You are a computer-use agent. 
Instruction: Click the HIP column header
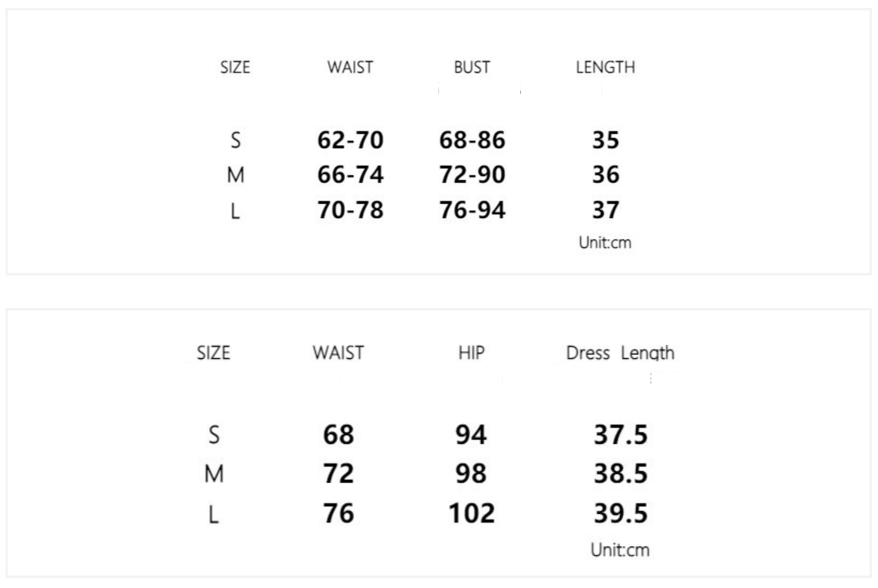pyautogui.click(x=471, y=353)
